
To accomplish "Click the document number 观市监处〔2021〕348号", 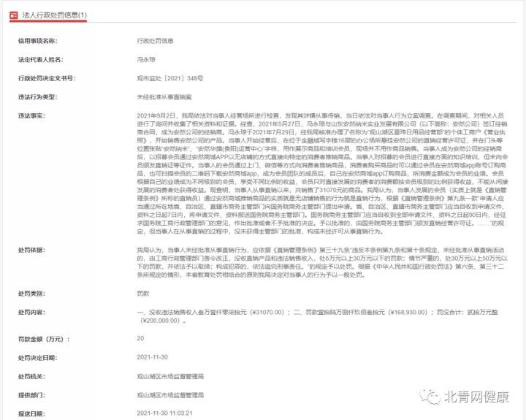I will (170, 78).
